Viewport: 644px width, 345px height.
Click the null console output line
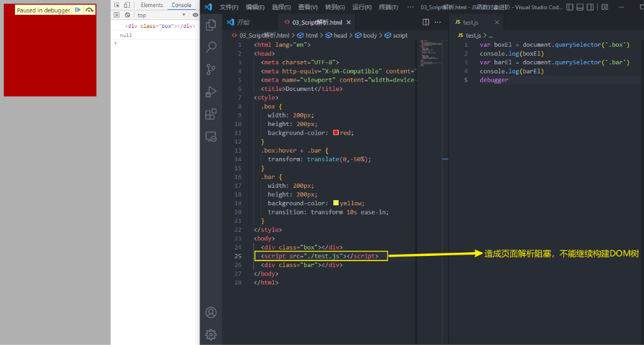125,35
